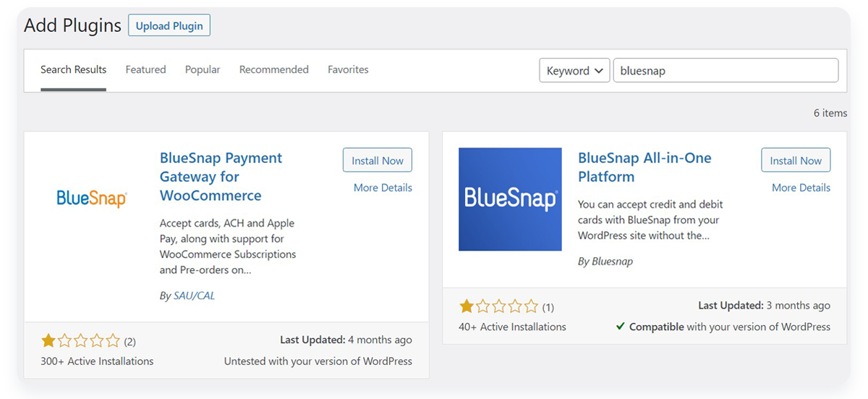Open the Recommended tab
The width and height of the screenshot is (868, 399).
(274, 70)
